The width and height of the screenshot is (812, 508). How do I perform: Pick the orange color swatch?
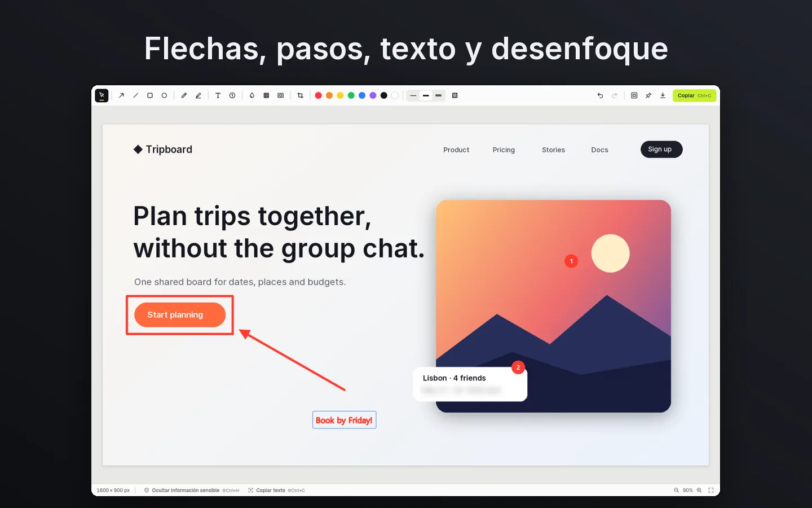click(x=329, y=95)
